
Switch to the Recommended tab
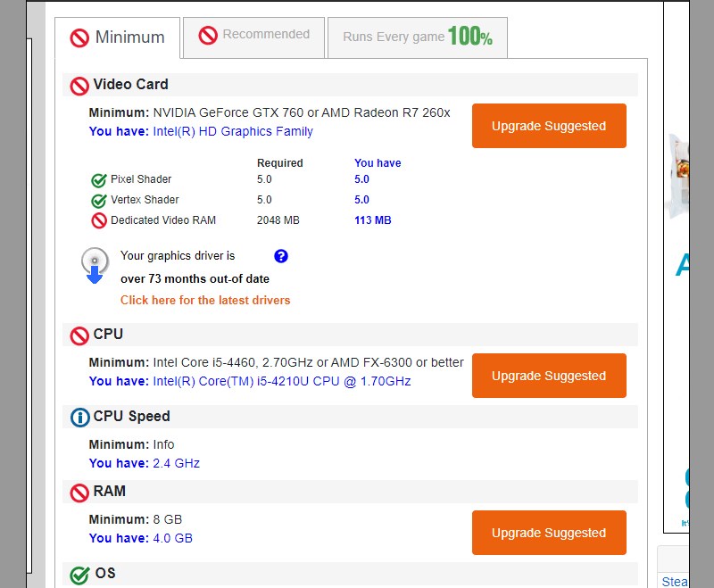(253, 36)
